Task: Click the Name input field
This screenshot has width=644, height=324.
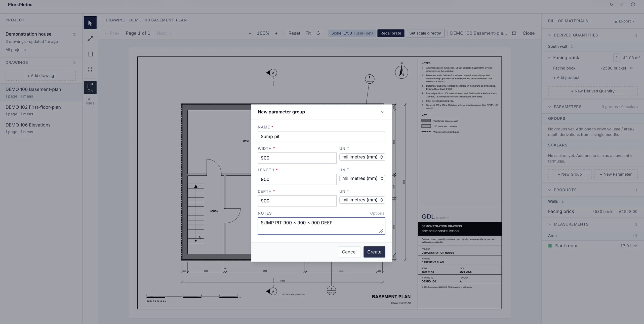Action: 321,137
